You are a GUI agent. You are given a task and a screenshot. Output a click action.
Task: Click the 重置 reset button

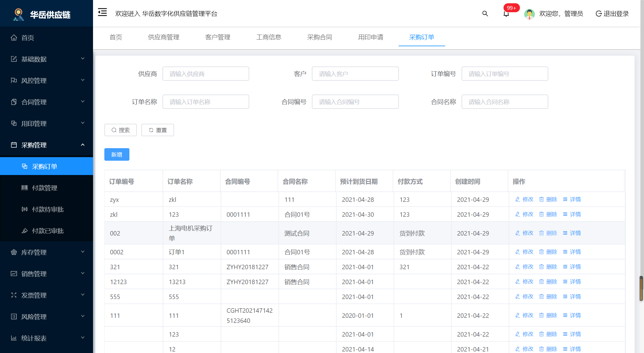tap(157, 130)
